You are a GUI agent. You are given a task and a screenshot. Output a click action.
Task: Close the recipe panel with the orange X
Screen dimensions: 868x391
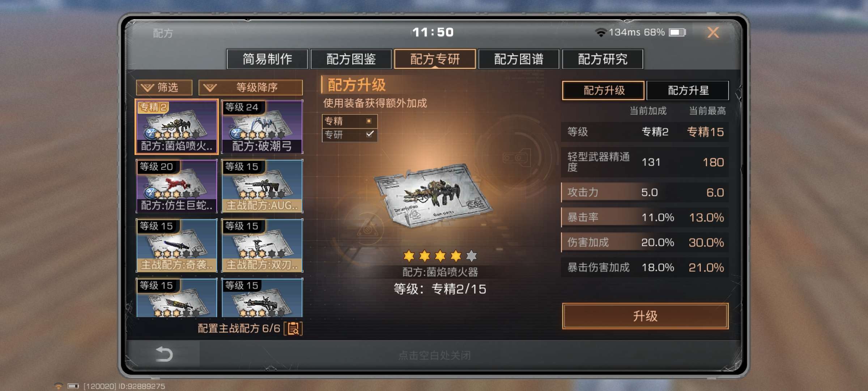tap(713, 33)
